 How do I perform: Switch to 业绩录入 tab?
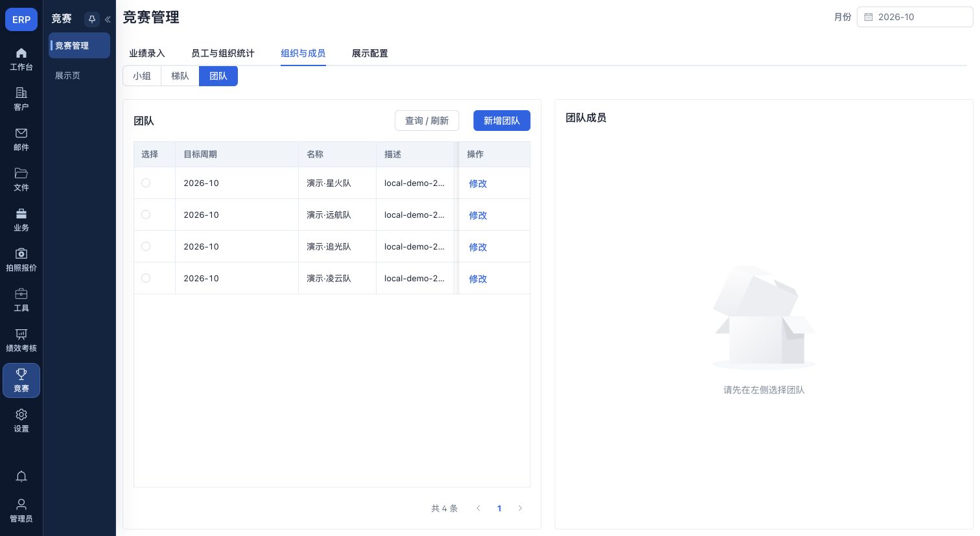147,53
